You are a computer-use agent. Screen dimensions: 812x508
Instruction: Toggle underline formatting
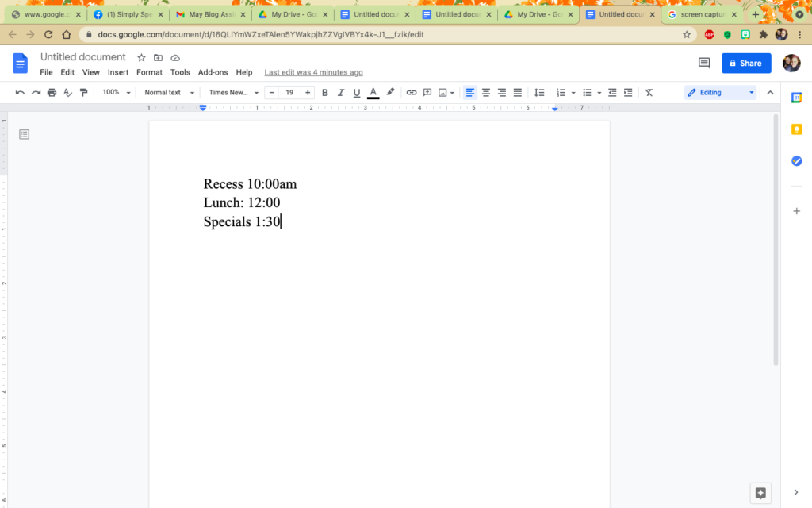point(357,92)
